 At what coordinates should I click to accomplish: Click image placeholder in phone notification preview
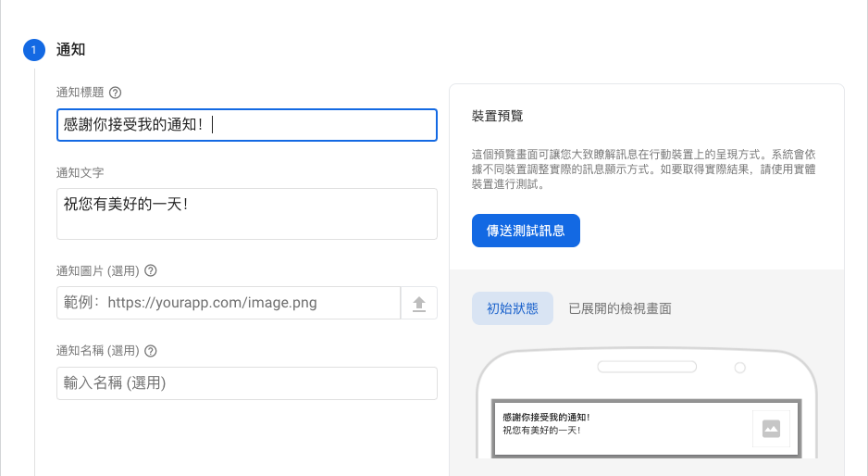coord(771,429)
